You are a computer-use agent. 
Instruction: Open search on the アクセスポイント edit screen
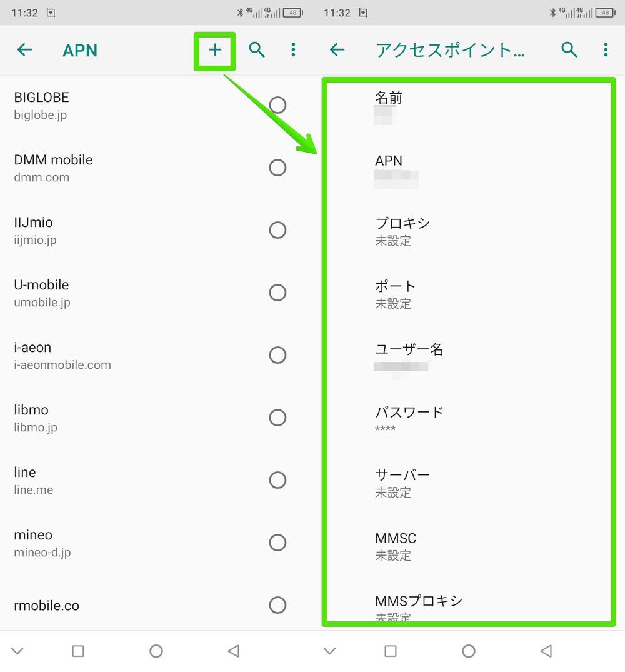(x=569, y=49)
